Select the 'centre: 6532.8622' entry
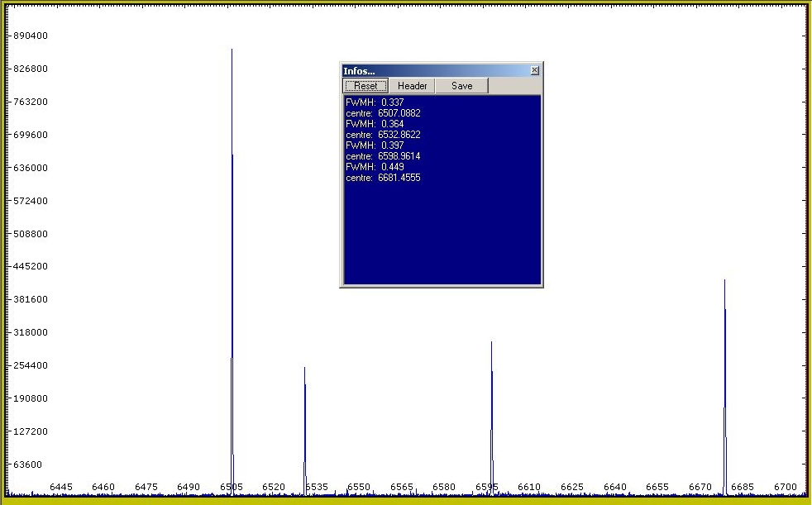This screenshot has width=812, height=505. coord(383,135)
